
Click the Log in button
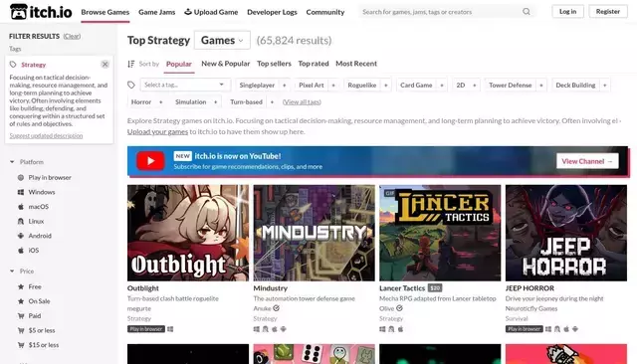567,11
